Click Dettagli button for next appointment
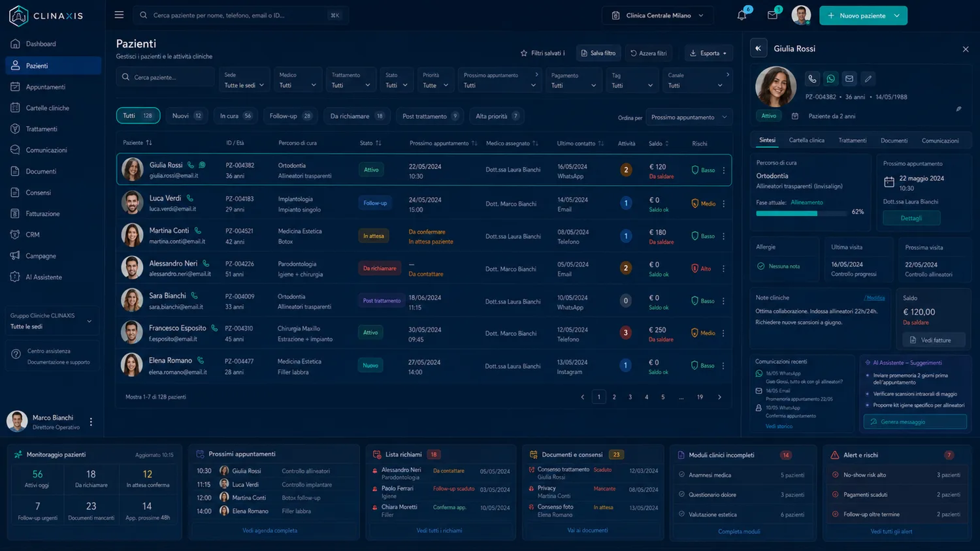The height and width of the screenshot is (551, 980). tap(911, 218)
